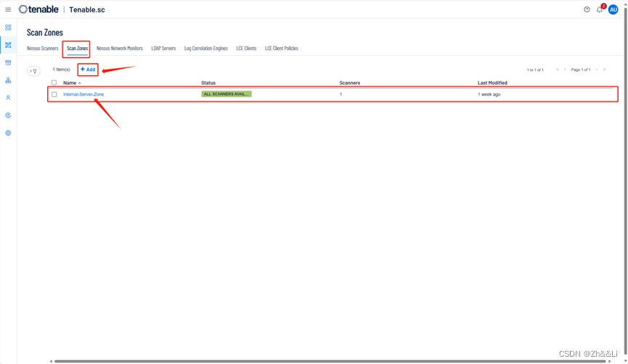Image resolution: width=628 pixels, height=364 pixels.
Task: Sort by the Status column header
Action: pos(208,83)
